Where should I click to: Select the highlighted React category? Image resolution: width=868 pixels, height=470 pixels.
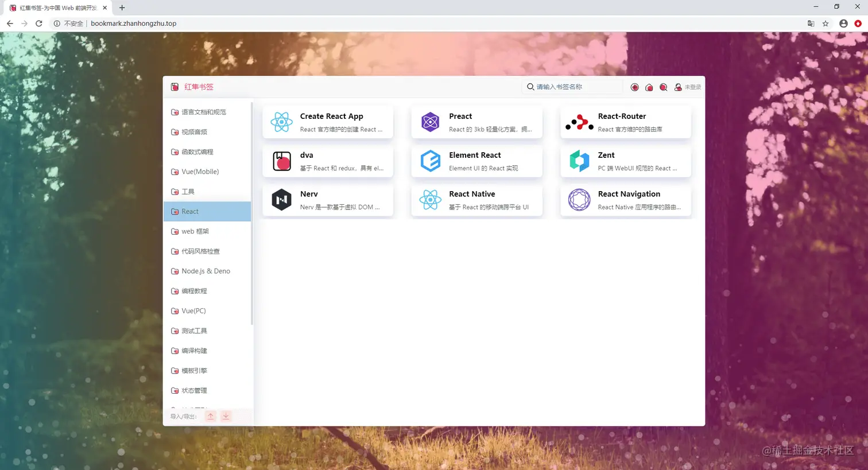[x=207, y=211]
